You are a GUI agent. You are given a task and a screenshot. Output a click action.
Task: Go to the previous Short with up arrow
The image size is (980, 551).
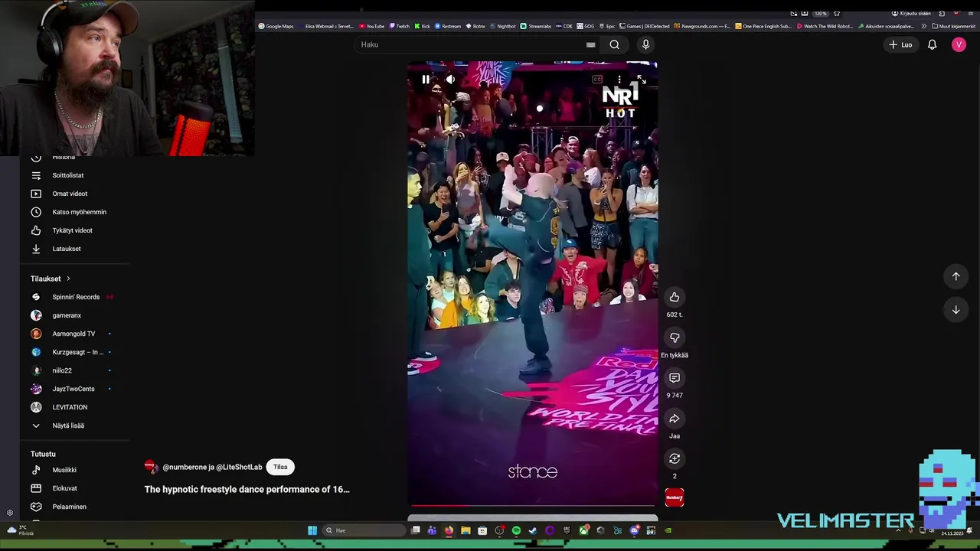click(955, 276)
